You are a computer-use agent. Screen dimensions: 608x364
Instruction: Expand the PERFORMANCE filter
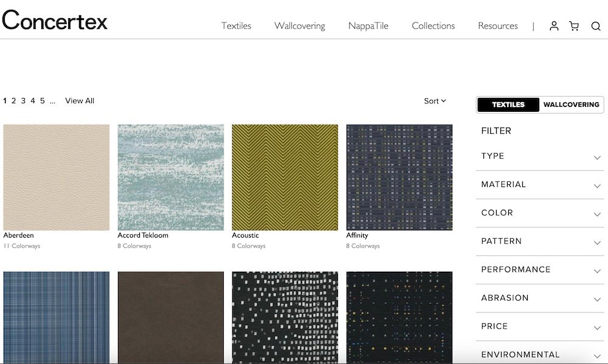540,269
